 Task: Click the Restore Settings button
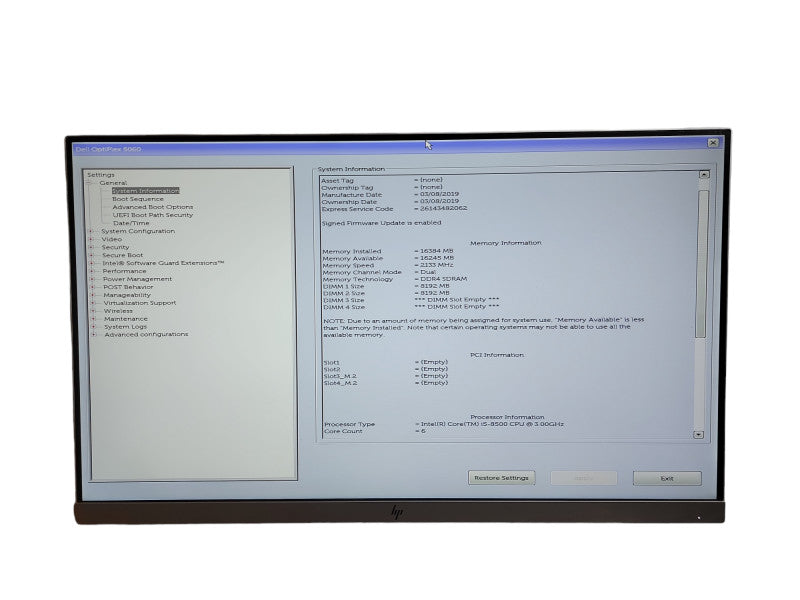pos(502,478)
